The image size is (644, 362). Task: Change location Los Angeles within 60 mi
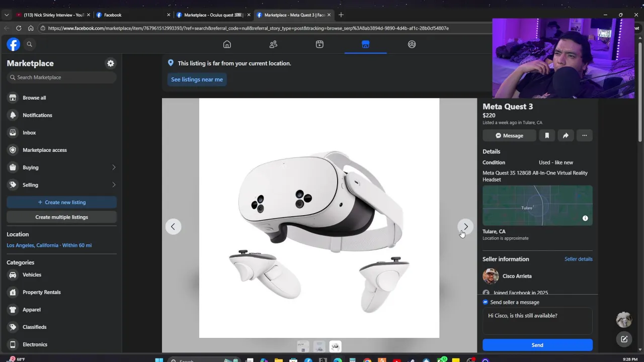click(x=49, y=245)
